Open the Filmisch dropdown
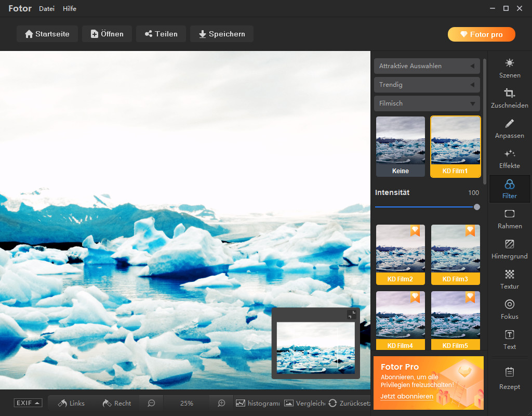 point(427,103)
